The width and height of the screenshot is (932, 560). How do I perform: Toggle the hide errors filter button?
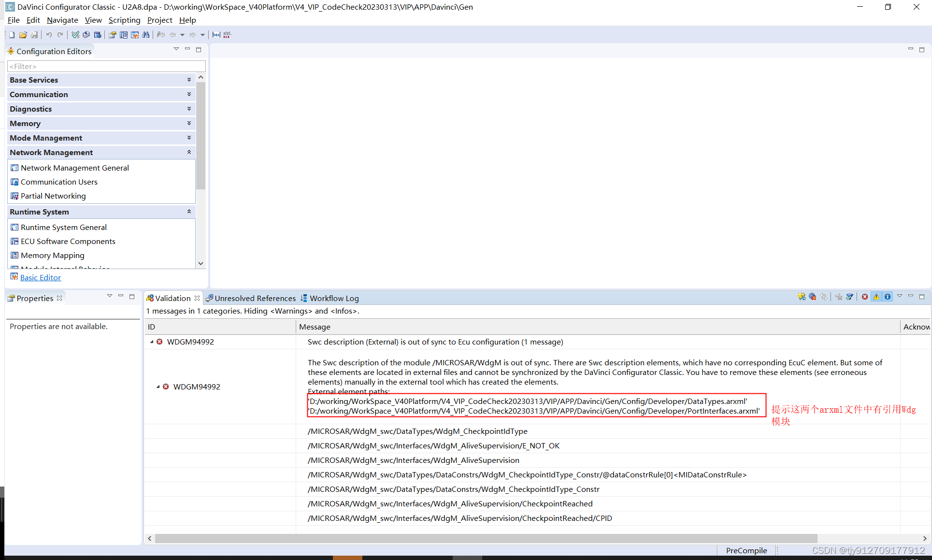coord(865,297)
